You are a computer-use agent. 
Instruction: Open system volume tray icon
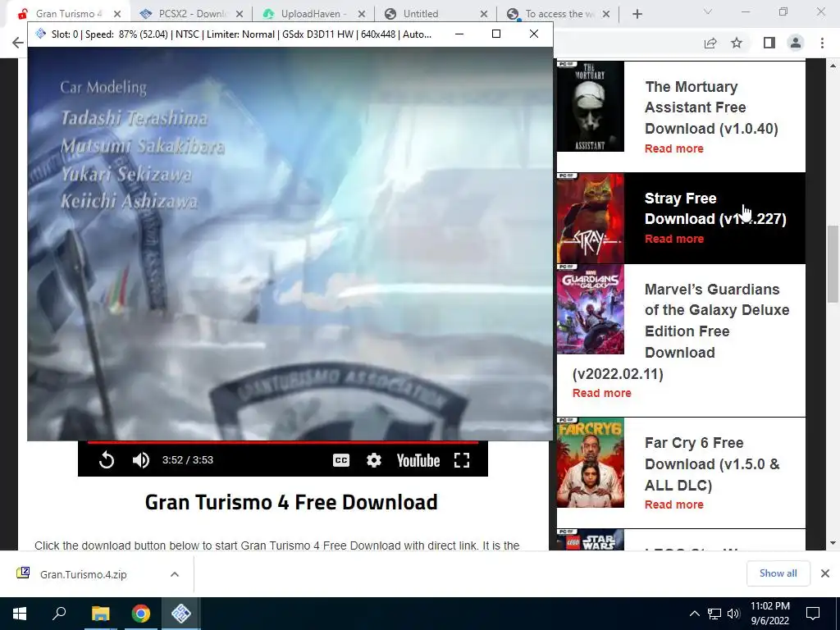tap(733, 614)
